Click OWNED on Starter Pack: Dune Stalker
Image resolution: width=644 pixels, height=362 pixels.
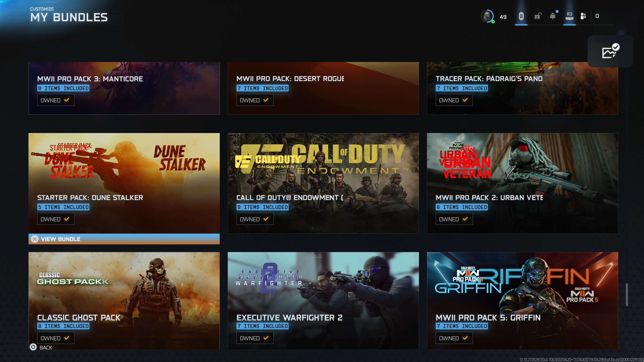(56, 219)
